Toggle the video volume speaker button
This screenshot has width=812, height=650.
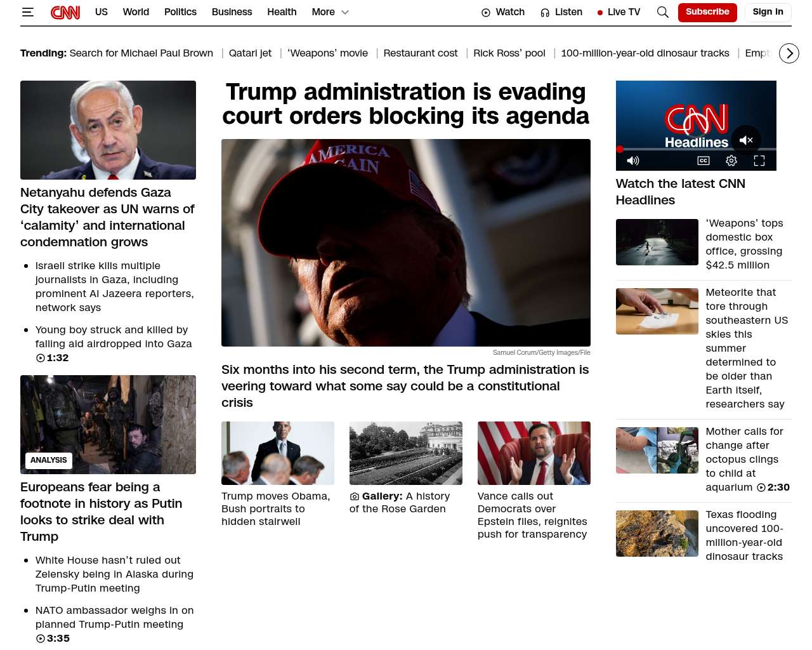(x=633, y=161)
